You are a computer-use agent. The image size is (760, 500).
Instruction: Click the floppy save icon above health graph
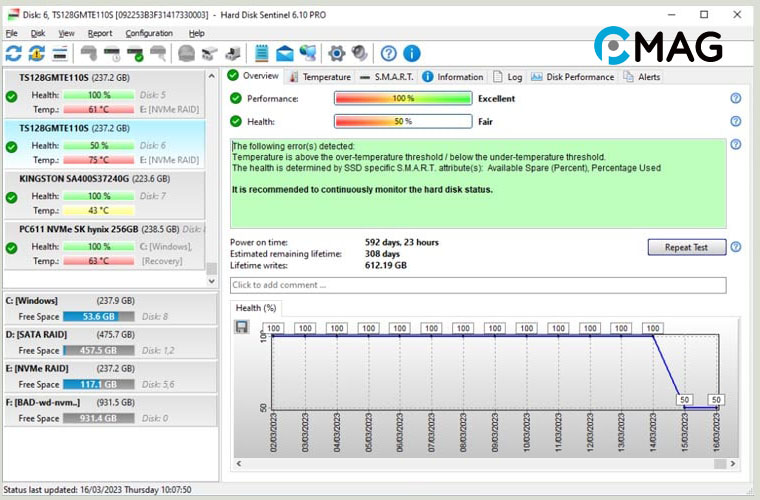click(x=242, y=327)
